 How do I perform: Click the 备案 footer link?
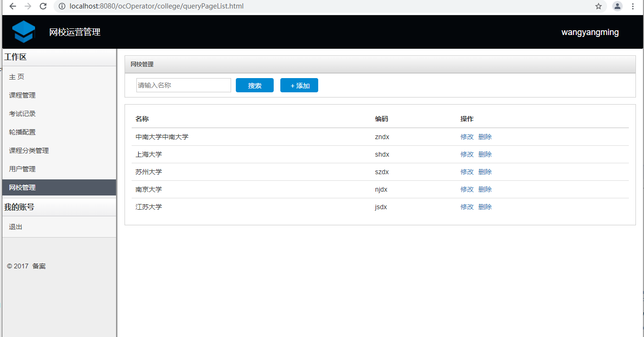pyautogui.click(x=39, y=266)
